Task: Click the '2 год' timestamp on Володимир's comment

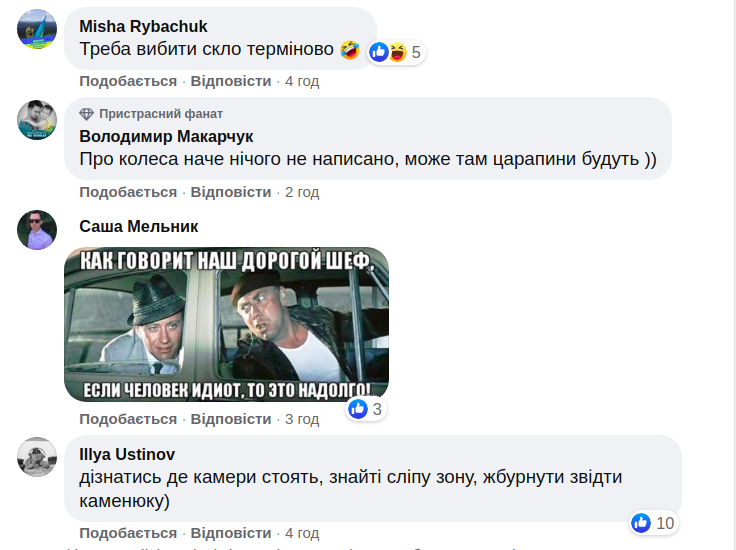Action: coord(302,191)
